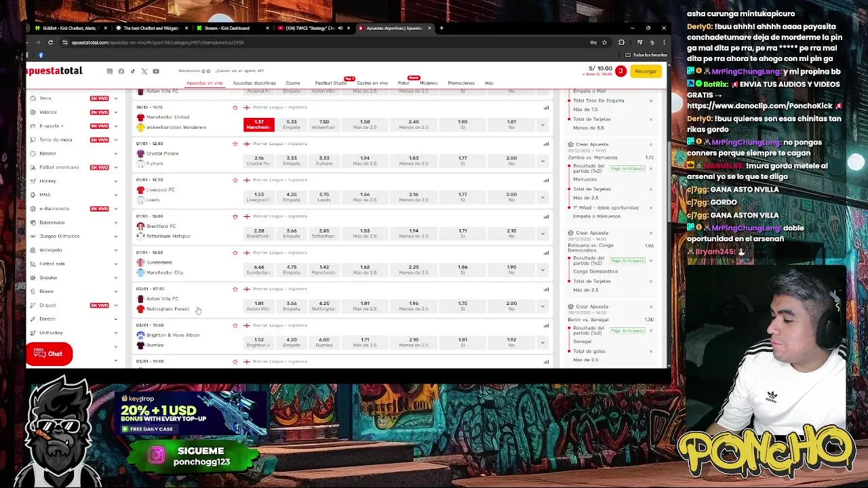
Task: Remove Botswana vs. Congo Crear Apuesta slip
Action: [650, 233]
